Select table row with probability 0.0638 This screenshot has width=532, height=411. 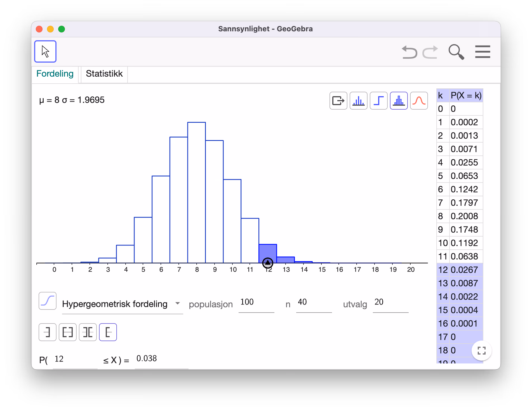[x=460, y=256]
